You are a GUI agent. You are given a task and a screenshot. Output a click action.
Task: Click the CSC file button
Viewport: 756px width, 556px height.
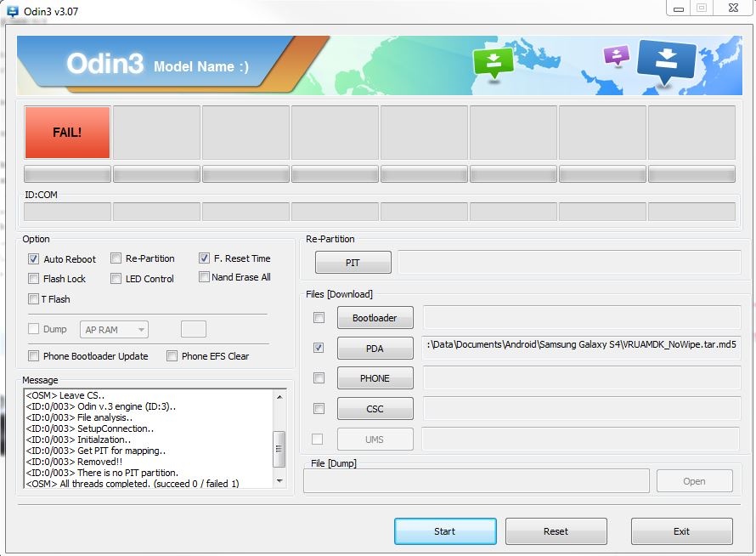point(375,409)
